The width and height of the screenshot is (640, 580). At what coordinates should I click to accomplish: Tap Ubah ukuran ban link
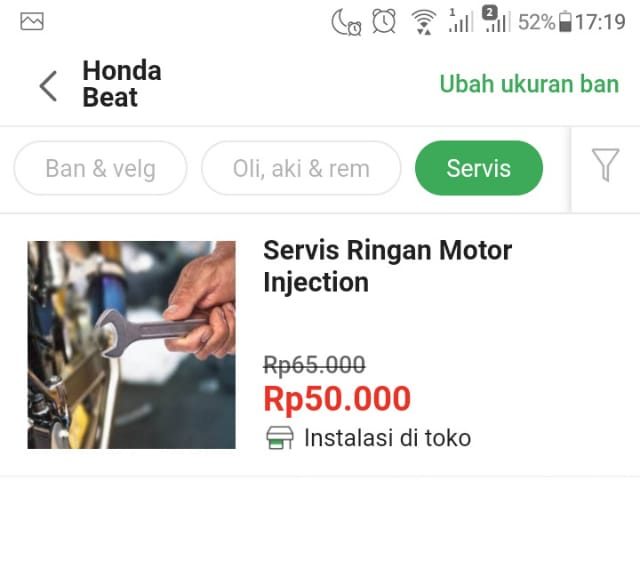[529, 84]
